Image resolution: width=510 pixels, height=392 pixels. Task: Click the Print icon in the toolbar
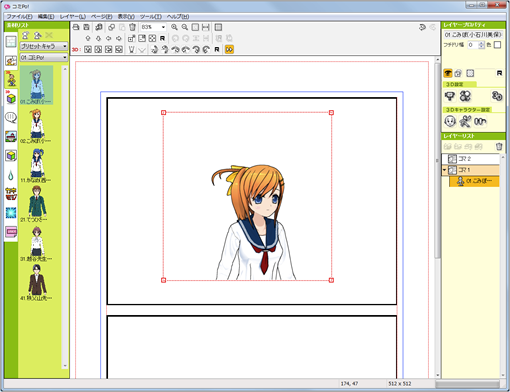pyautogui.click(x=76, y=27)
